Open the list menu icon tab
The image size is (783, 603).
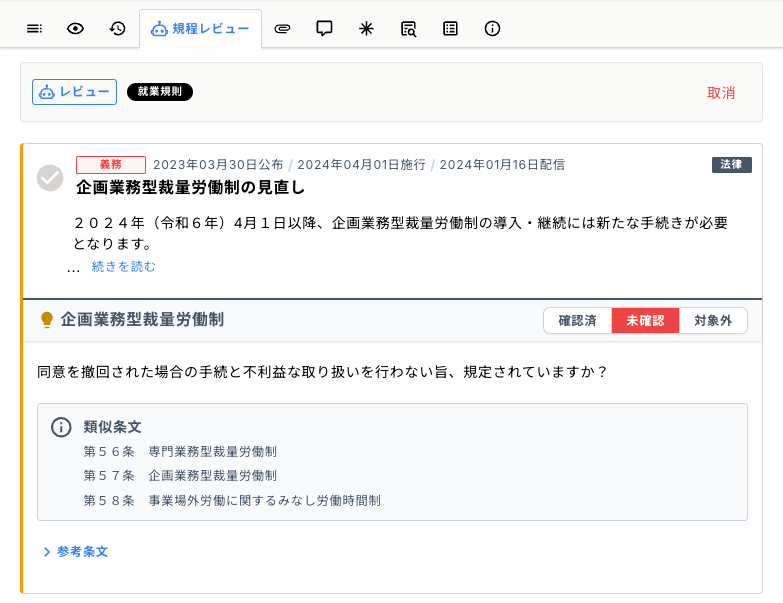[34, 29]
